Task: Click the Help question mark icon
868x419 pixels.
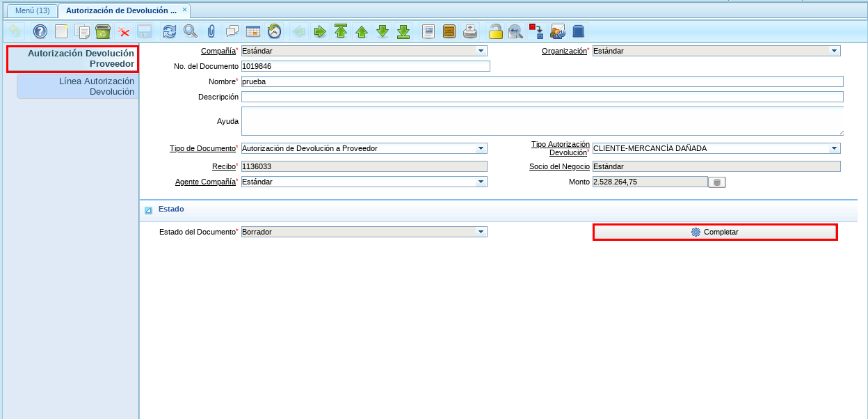Action: point(40,31)
